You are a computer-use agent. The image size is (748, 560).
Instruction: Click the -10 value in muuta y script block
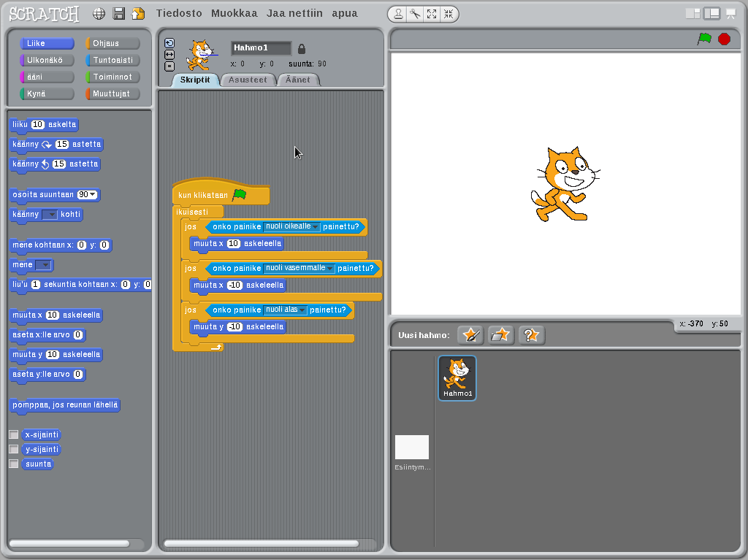pyautogui.click(x=234, y=327)
